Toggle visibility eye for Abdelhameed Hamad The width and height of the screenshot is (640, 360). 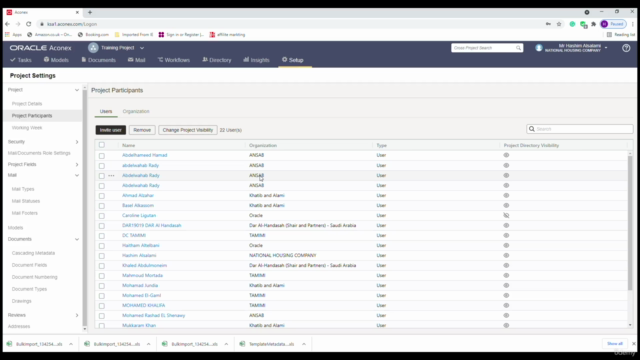pos(506,155)
